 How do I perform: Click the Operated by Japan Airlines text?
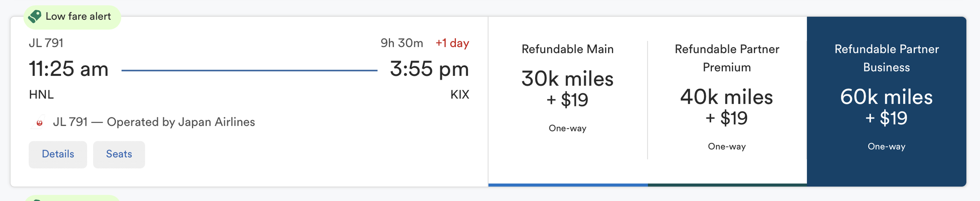(x=181, y=122)
